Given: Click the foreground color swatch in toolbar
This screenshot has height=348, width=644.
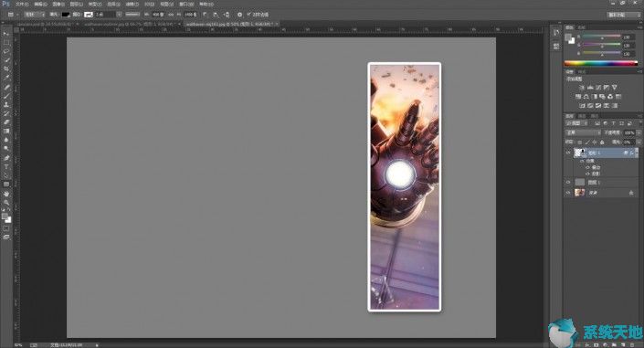Looking at the screenshot, I should [5, 216].
